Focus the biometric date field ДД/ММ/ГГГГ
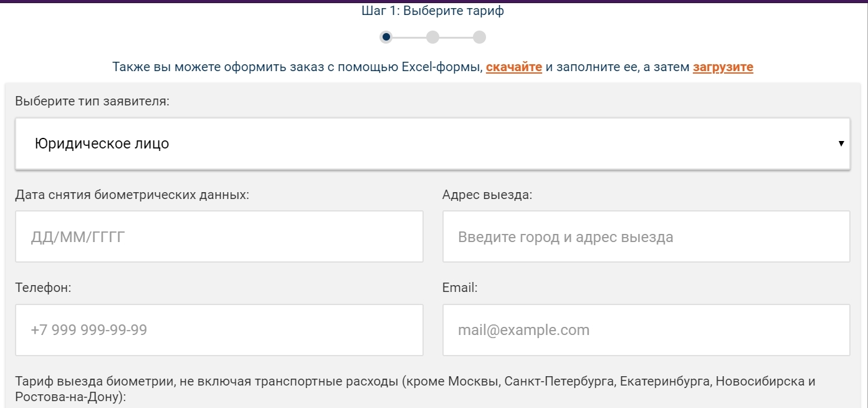Image resolution: width=868 pixels, height=408 pixels. click(x=219, y=236)
